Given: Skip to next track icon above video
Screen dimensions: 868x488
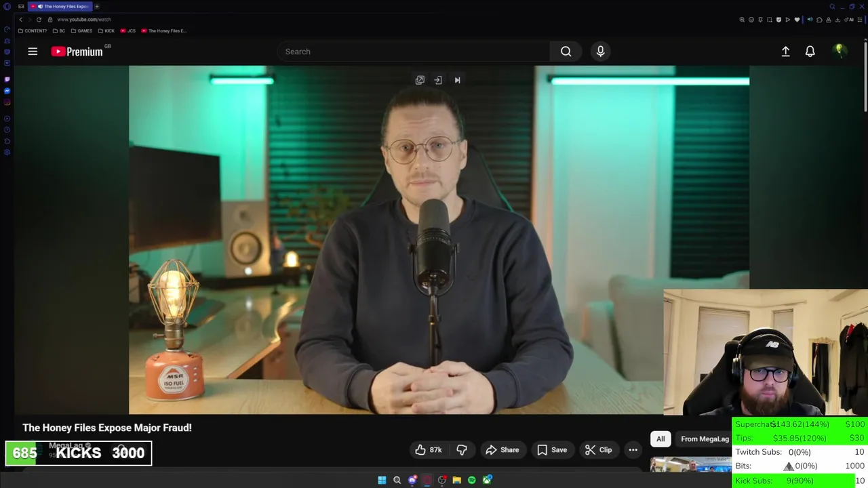Looking at the screenshot, I should click(x=457, y=80).
